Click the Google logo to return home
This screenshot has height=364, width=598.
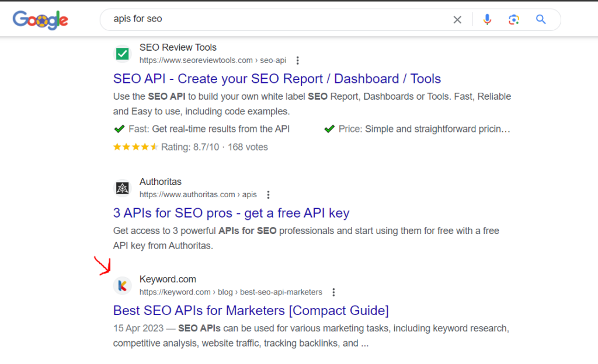pyautogui.click(x=40, y=19)
